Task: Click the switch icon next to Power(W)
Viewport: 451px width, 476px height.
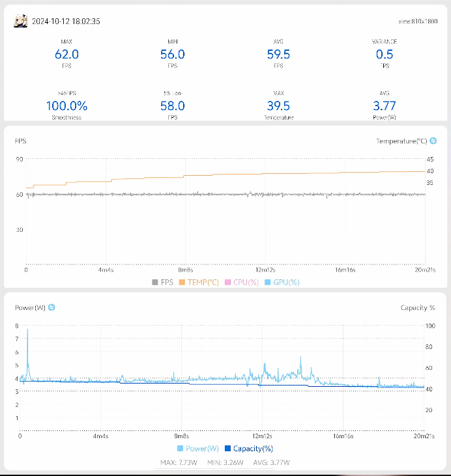Action: click(51, 307)
